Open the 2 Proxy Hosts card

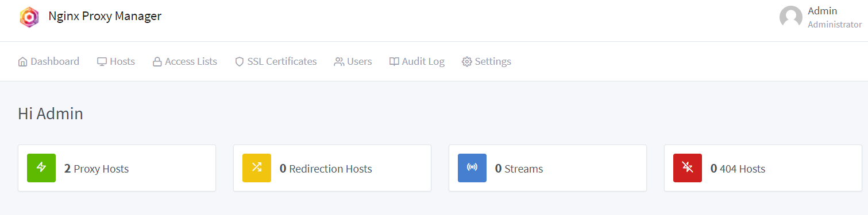tap(117, 168)
